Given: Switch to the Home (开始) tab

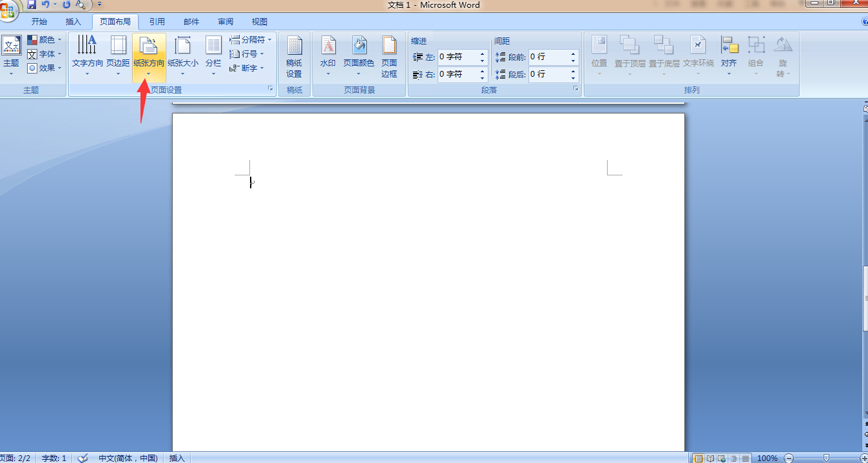Looking at the screenshot, I should 39,22.
